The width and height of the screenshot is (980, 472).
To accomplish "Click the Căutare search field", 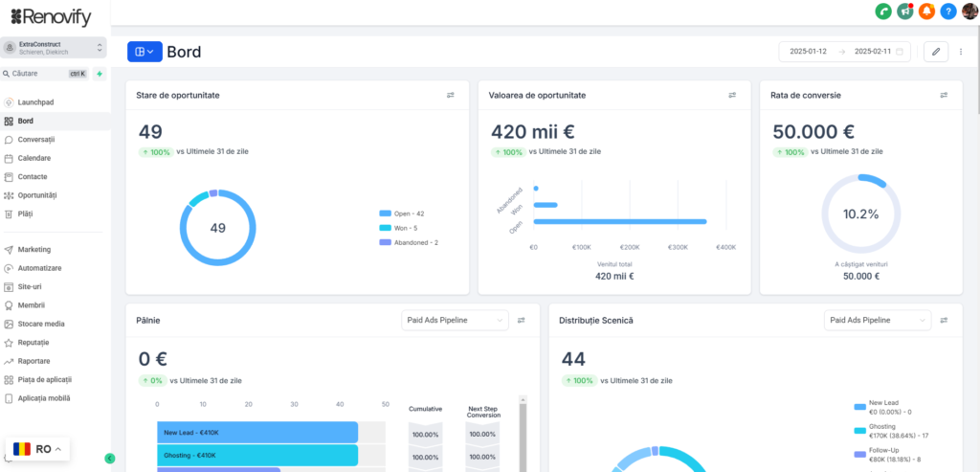I will [x=44, y=74].
